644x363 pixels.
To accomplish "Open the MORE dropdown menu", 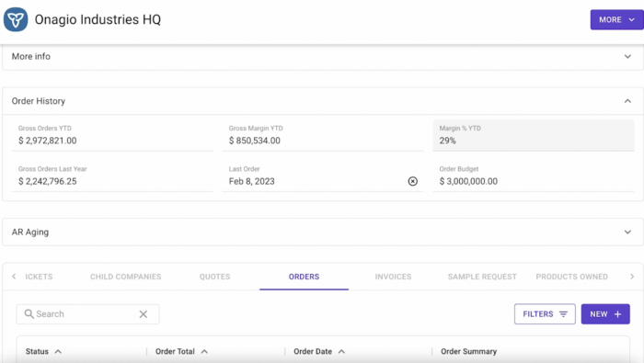I will [x=616, y=19].
